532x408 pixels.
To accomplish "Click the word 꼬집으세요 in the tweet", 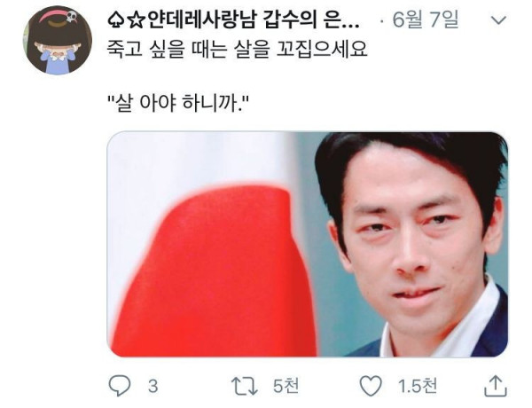I will click(x=322, y=50).
